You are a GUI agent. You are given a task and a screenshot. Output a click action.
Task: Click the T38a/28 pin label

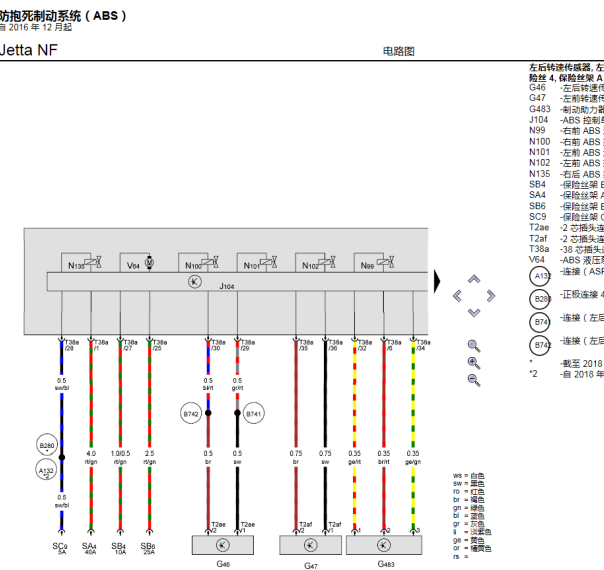(72, 345)
